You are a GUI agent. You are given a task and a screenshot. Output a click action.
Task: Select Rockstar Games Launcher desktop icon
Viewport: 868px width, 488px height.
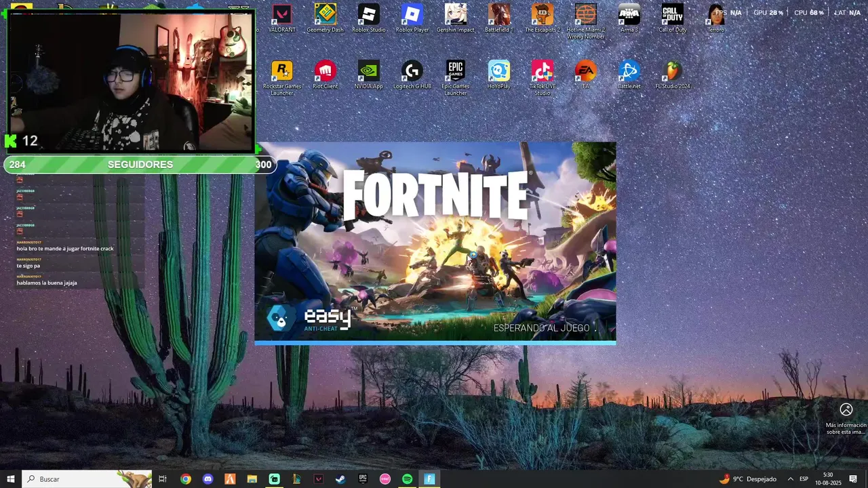(x=282, y=78)
